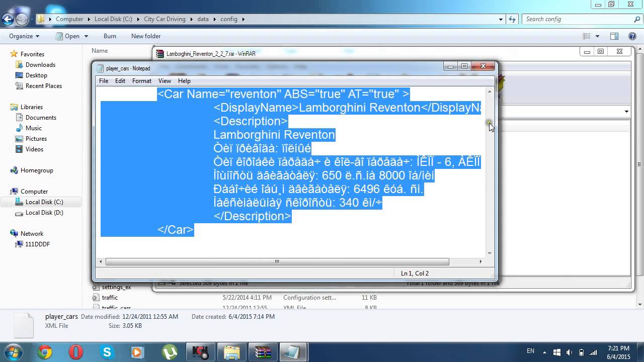Open Downloads in the navigation pane
Screen dimensions: 644x362
[x=40, y=65]
